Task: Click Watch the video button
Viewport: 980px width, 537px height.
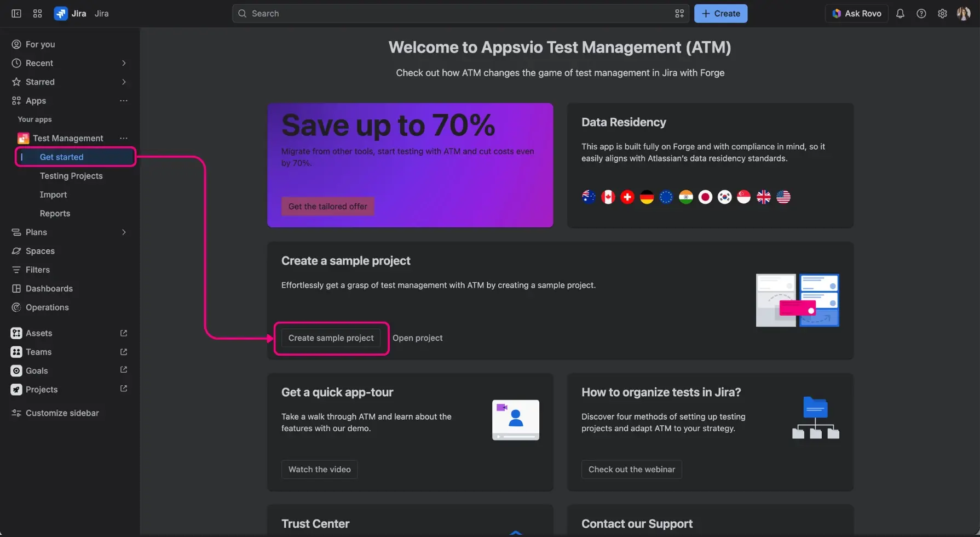Action: pos(320,470)
